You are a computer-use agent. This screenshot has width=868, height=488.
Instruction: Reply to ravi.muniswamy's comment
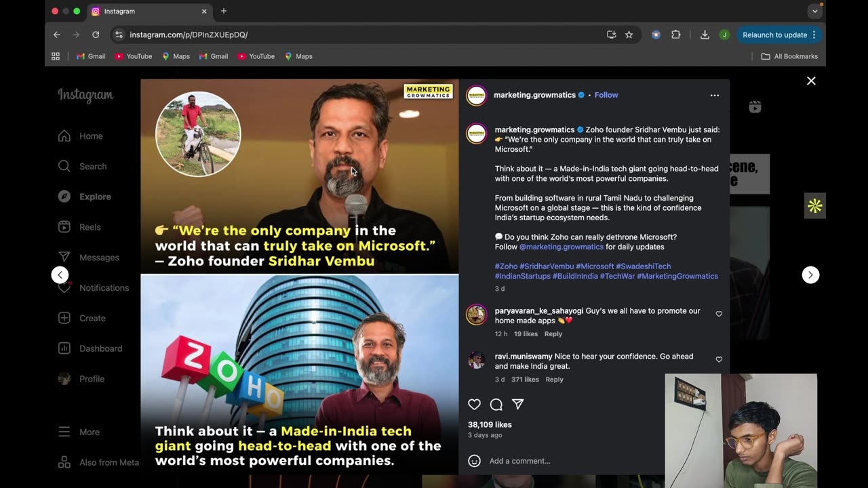(554, 380)
